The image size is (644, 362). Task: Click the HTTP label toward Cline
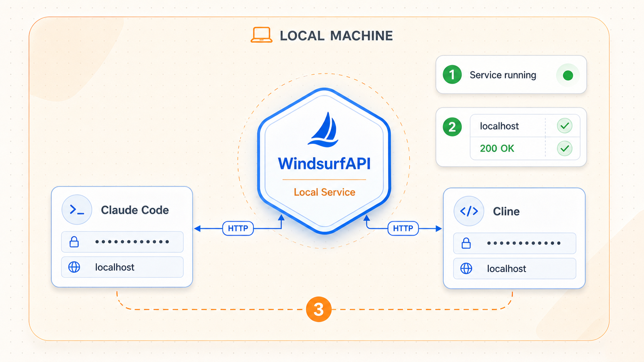point(403,229)
